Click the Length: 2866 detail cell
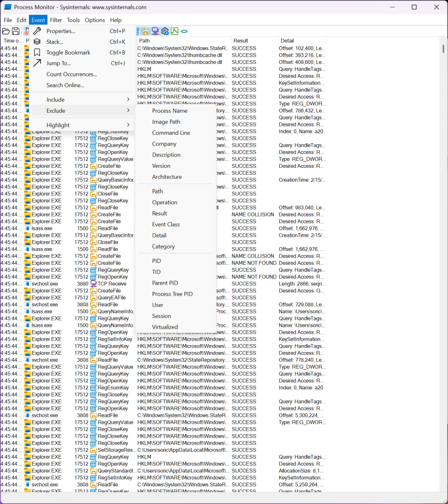 click(x=302, y=284)
